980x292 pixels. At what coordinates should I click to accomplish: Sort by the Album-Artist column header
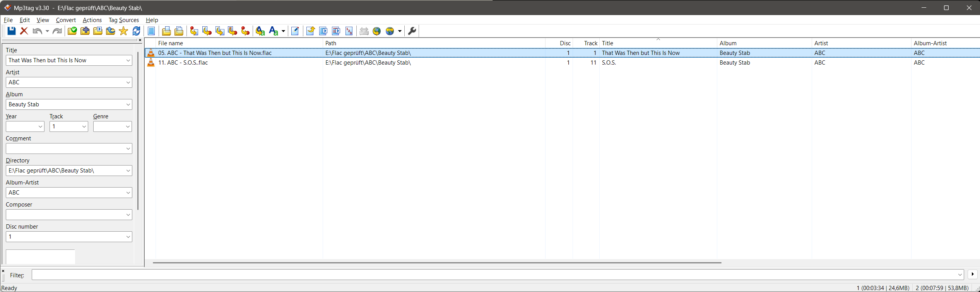click(946, 43)
